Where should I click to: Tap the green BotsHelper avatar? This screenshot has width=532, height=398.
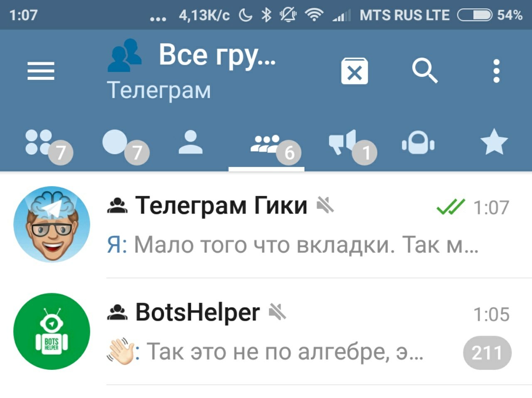pos(52,332)
